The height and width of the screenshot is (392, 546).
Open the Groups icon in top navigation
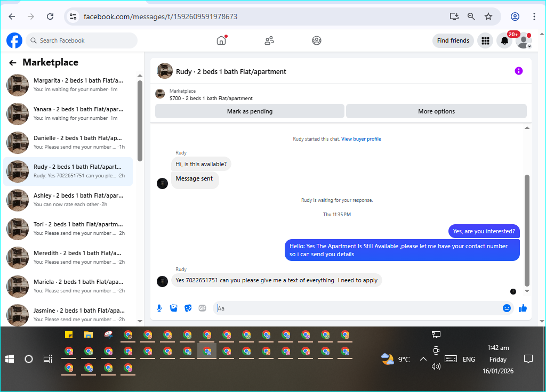pyautogui.click(x=317, y=40)
